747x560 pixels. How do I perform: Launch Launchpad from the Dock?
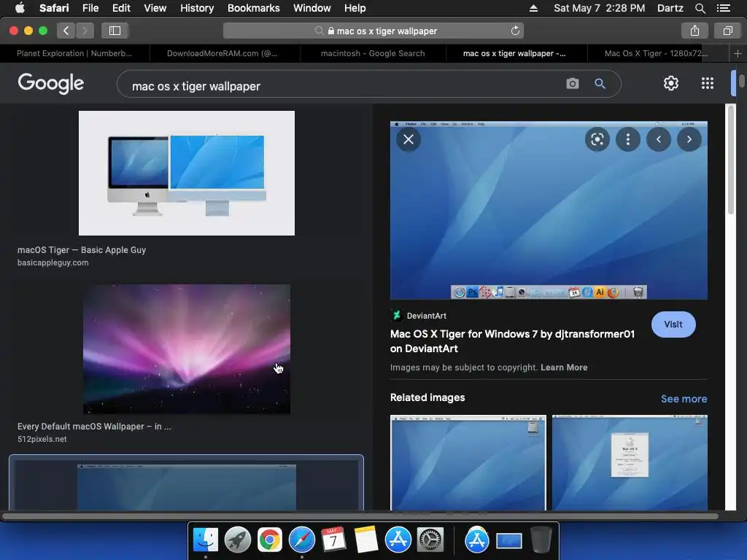pyautogui.click(x=237, y=540)
